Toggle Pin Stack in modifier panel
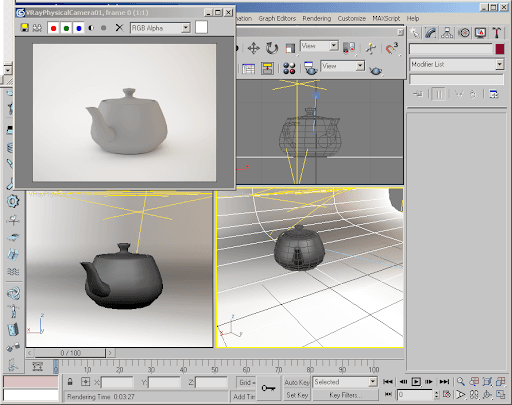512x405 pixels. pyautogui.click(x=418, y=94)
